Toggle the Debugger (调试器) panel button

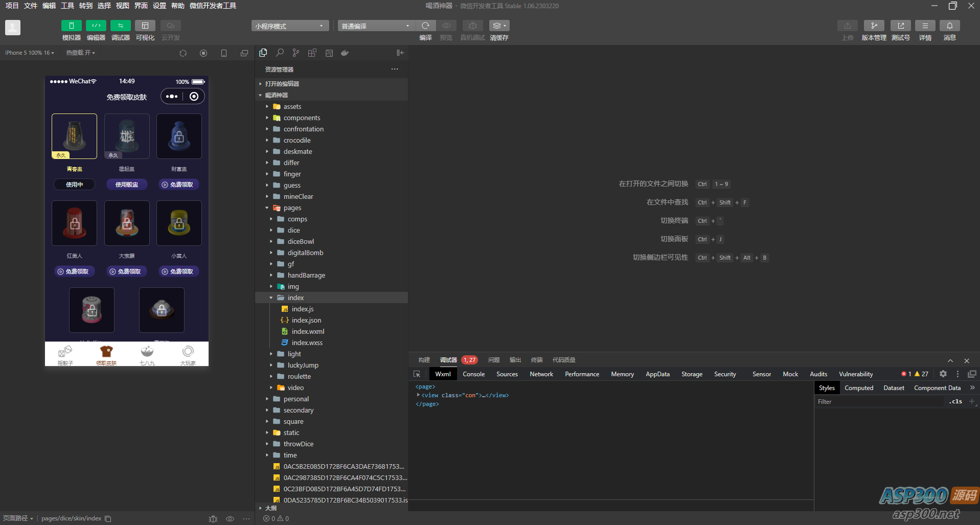tap(121, 26)
